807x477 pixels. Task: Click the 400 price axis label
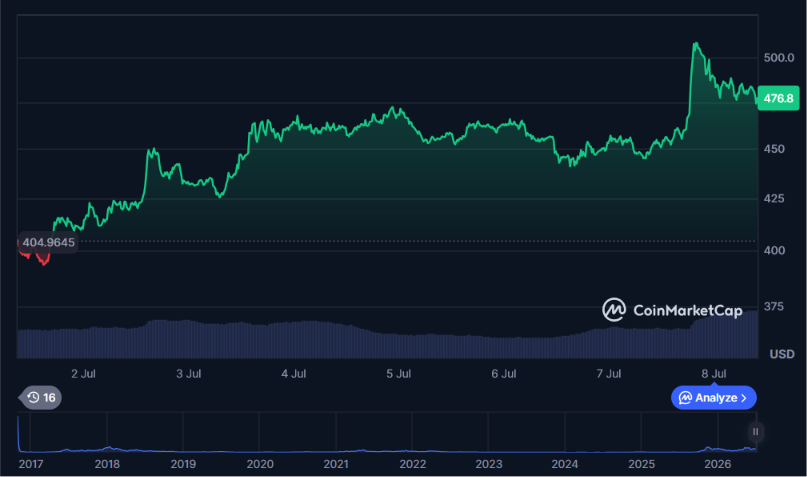pyautogui.click(x=775, y=251)
